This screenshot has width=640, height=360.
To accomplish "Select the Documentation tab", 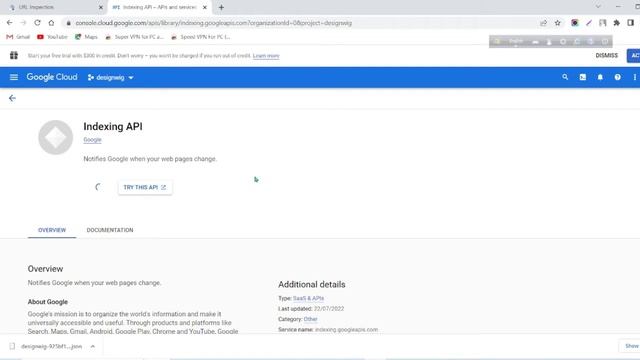I will 110,230.
